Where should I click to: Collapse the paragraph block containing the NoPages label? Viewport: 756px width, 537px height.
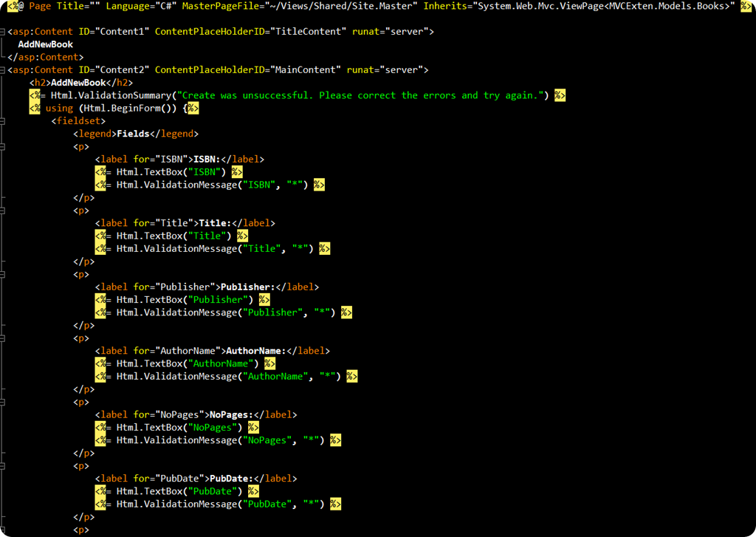[2, 403]
